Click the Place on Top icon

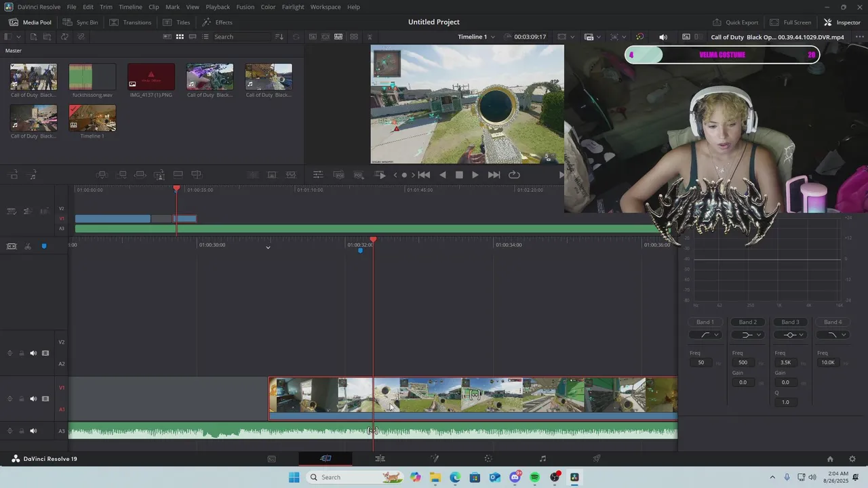click(x=178, y=175)
